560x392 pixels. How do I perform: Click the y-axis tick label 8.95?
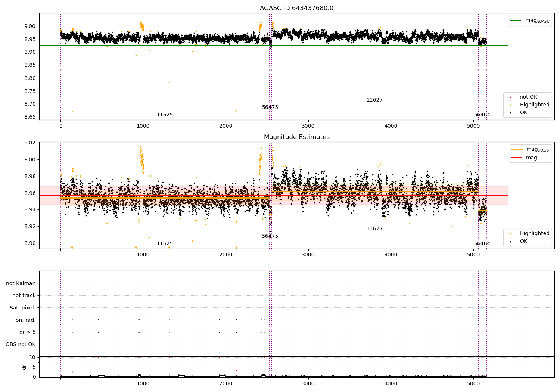click(29, 39)
